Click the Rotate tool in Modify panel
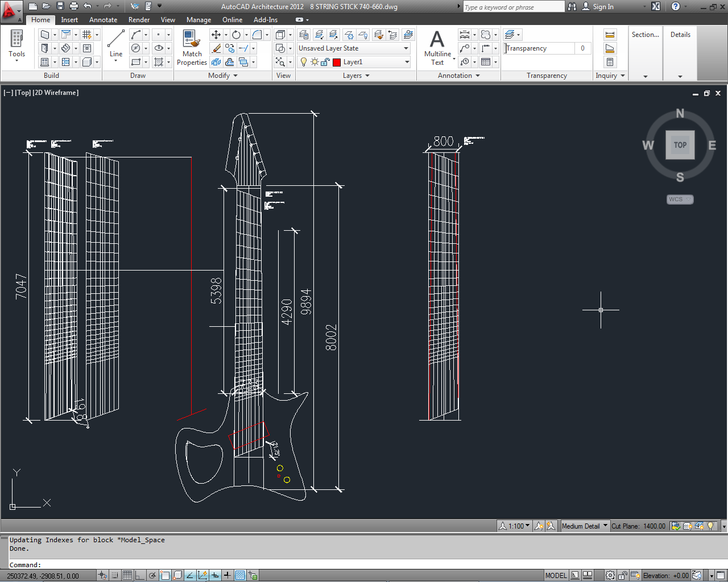This screenshot has height=582, width=728. click(x=236, y=35)
